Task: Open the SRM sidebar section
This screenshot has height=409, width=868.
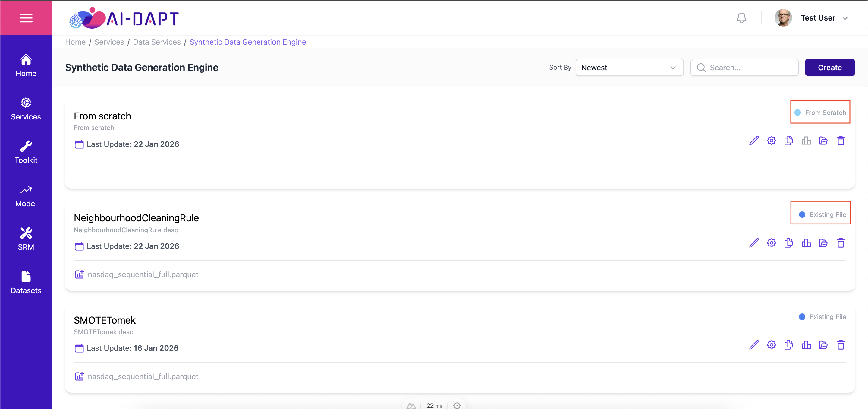Action: tap(26, 239)
